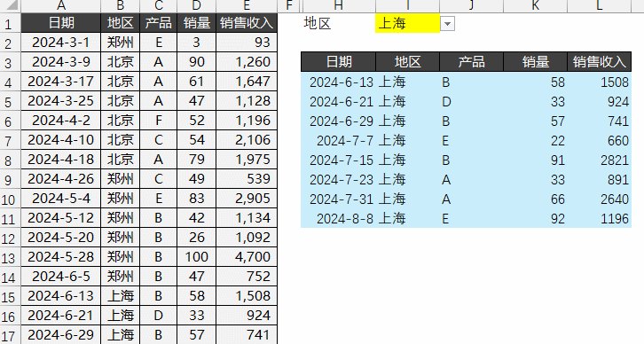Select filtered quantity value 92
This screenshot has height=344, width=644.
pos(535,219)
